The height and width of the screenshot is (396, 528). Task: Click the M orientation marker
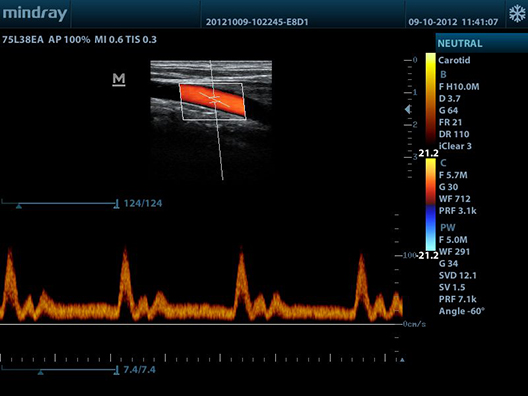tap(119, 79)
